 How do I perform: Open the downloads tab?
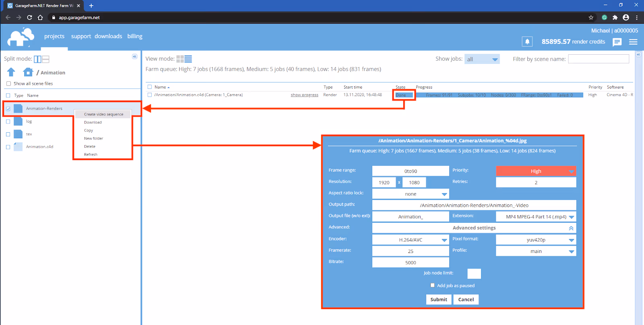(108, 36)
